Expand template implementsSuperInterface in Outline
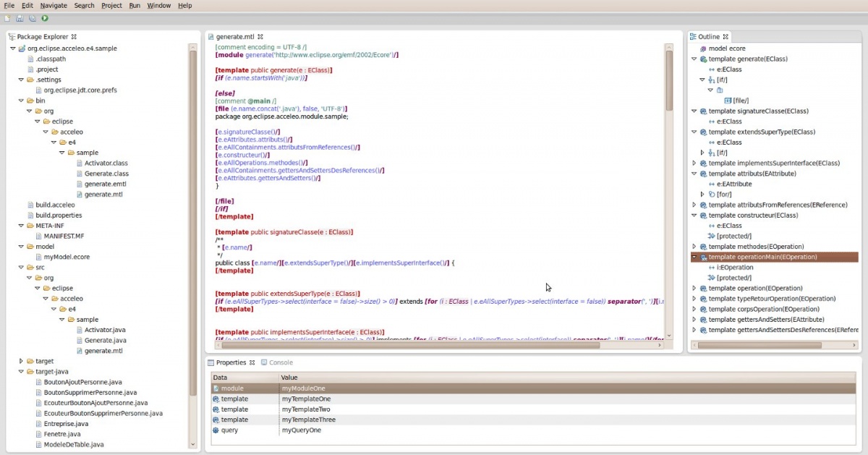The width and height of the screenshot is (868, 455). click(x=694, y=163)
